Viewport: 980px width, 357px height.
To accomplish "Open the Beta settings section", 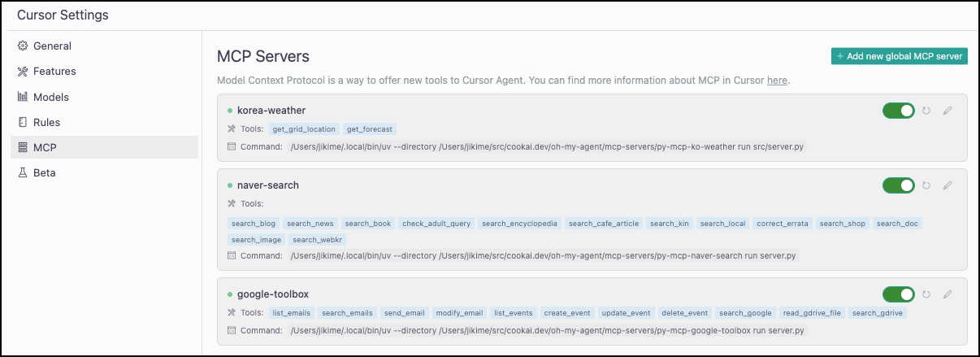I will 104,172.
